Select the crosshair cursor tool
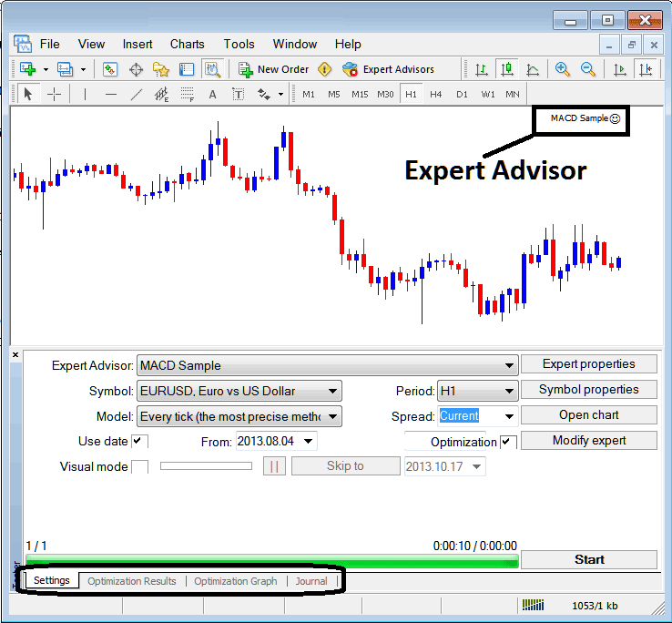This screenshot has height=623, width=672. (x=54, y=94)
